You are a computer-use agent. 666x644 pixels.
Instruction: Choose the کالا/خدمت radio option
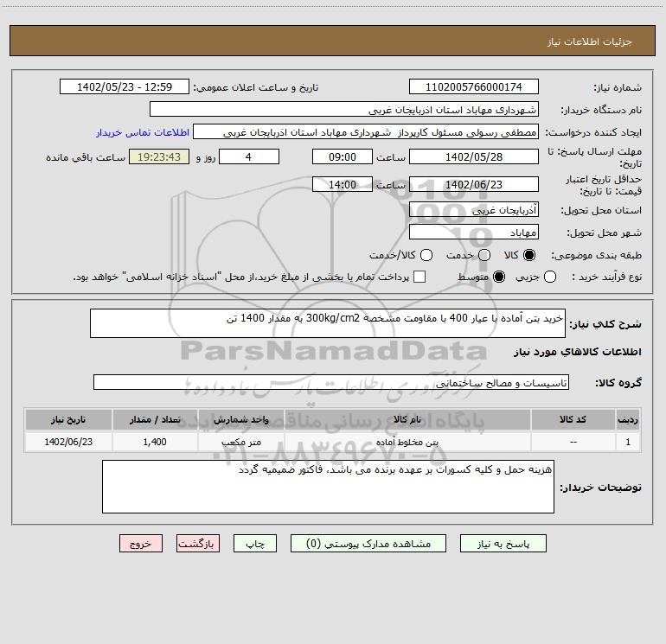426,255
